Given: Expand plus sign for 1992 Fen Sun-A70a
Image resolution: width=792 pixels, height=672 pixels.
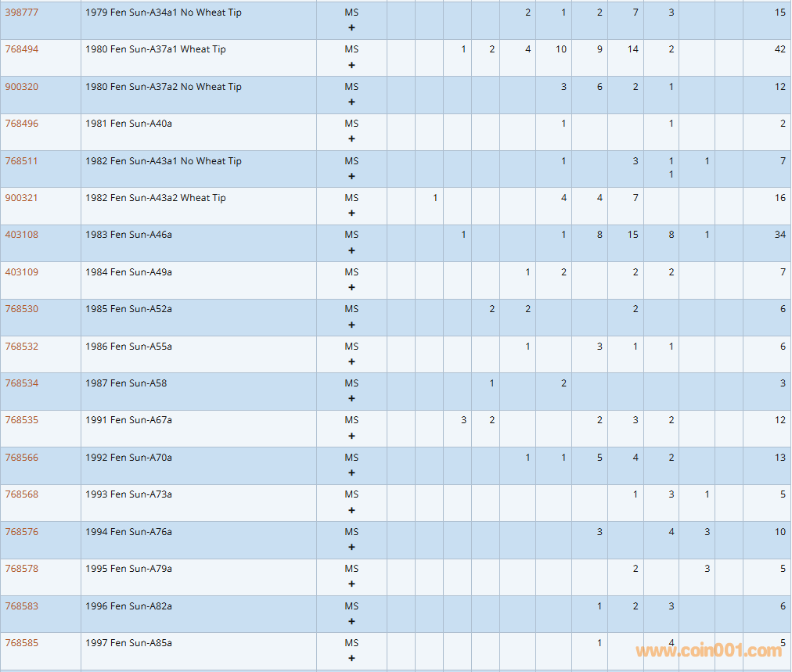Looking at the screenshot, I should [351, 473].
